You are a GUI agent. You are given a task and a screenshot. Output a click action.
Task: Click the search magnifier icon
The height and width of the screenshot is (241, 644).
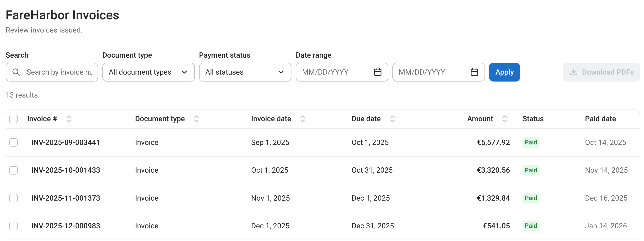click(x=16, y=72)
